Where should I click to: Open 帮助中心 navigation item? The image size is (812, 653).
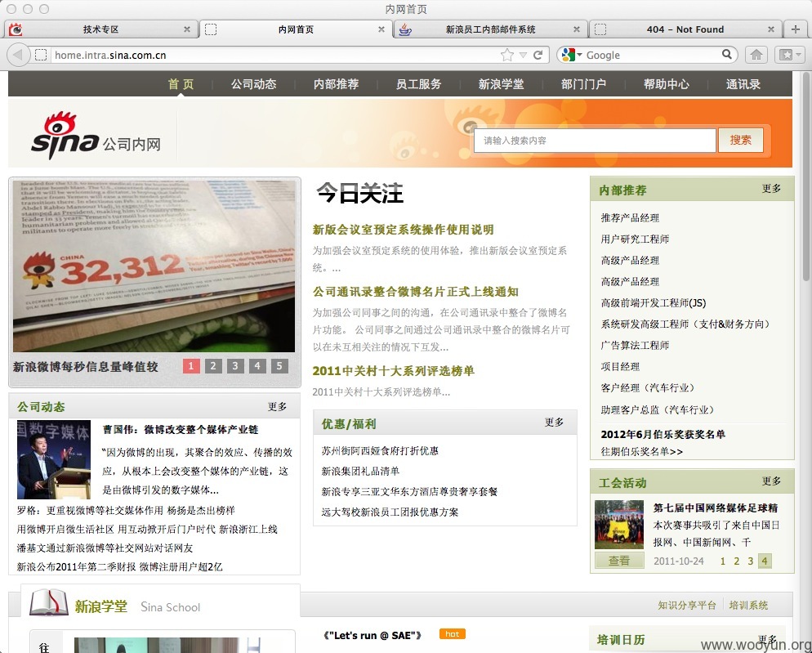pos(666,84)
